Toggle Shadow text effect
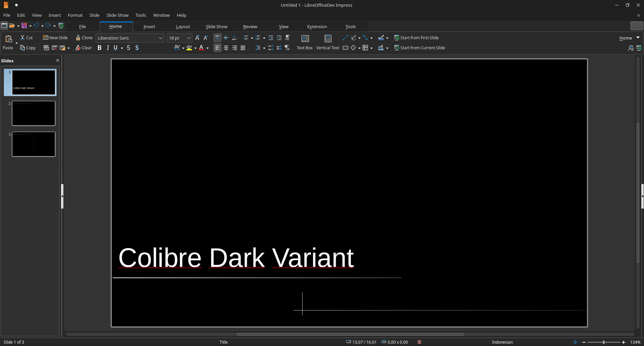Screen dimensions: 644x346 tap(137, 48)
